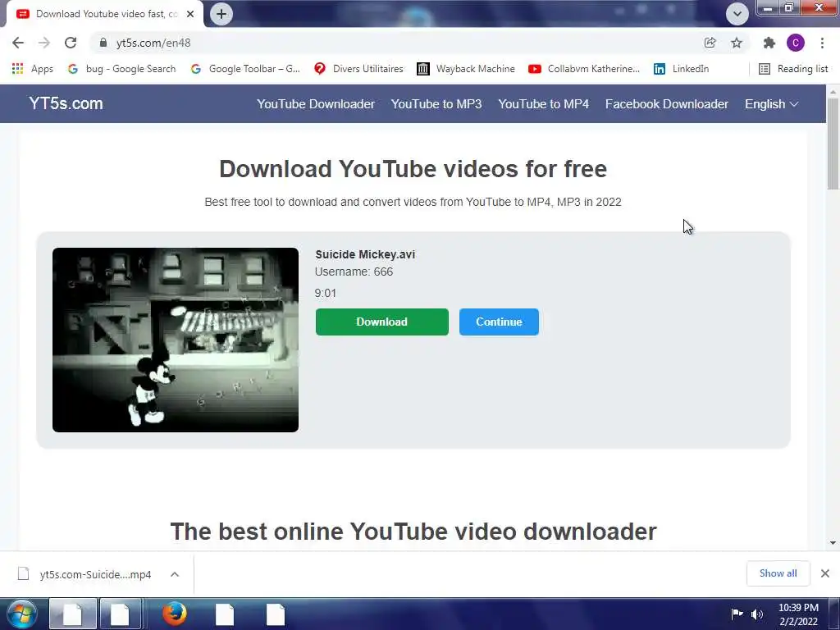Click the Suicide Mickey.avi video title
This screenshot has width=840, height=630.
pyautogui.click(x=365, y=254)
